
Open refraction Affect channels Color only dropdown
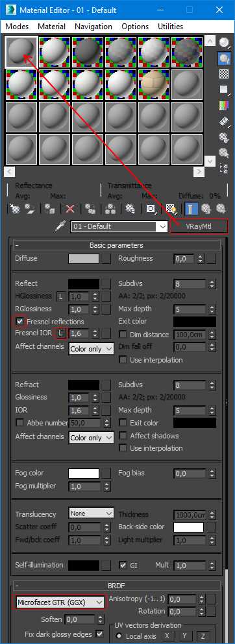(x=91, y=438)
